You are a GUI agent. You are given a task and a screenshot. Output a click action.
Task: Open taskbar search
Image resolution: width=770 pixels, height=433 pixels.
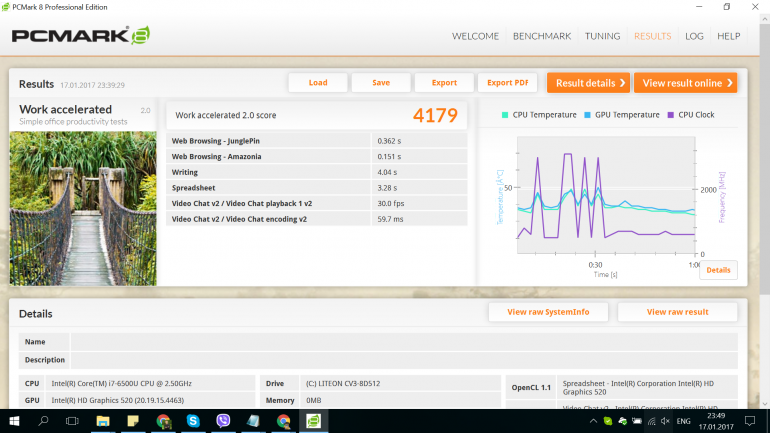[43, 421]
